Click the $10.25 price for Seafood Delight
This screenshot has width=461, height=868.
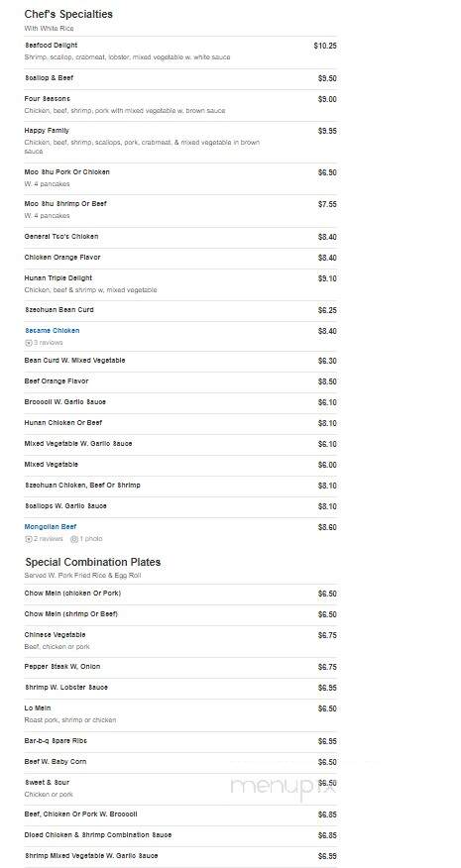tap(325, 46)
